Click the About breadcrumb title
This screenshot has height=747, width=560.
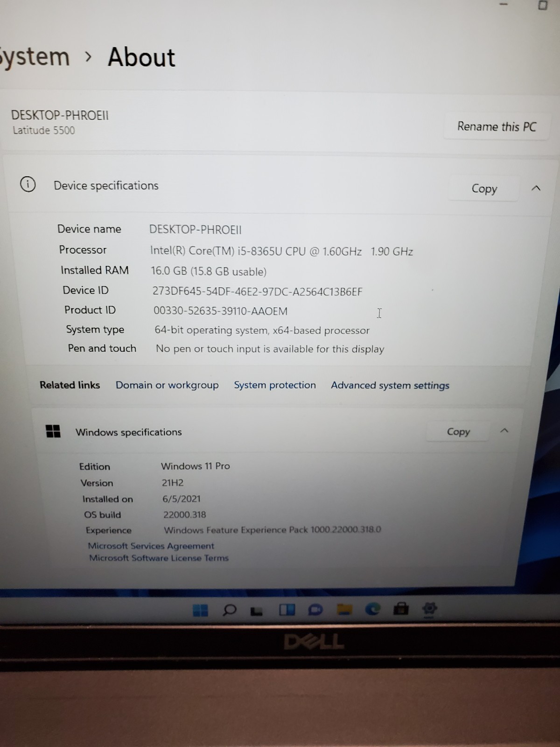pyautogui.click(x=141, y=57)
